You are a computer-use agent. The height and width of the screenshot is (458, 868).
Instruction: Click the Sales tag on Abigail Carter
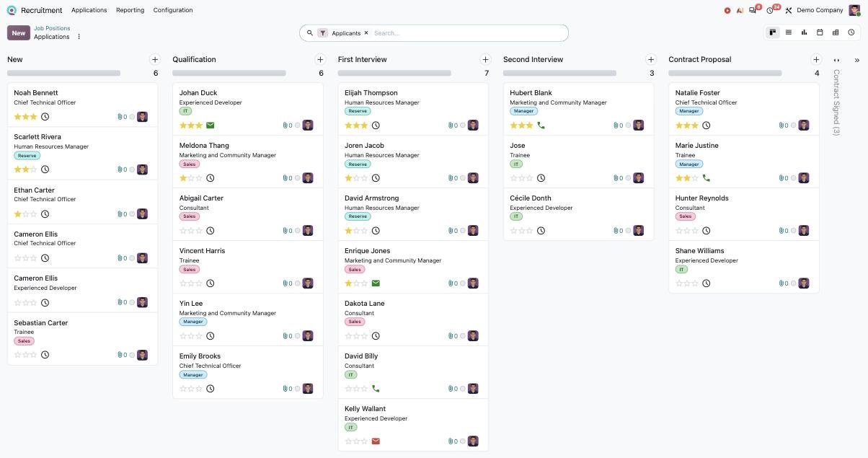[189, 216]
